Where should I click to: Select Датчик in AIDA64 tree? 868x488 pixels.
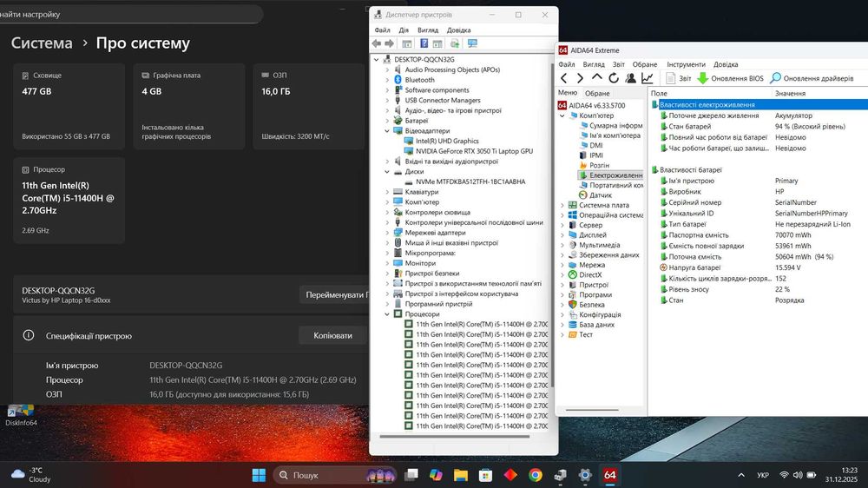click(x=595, y=195)
